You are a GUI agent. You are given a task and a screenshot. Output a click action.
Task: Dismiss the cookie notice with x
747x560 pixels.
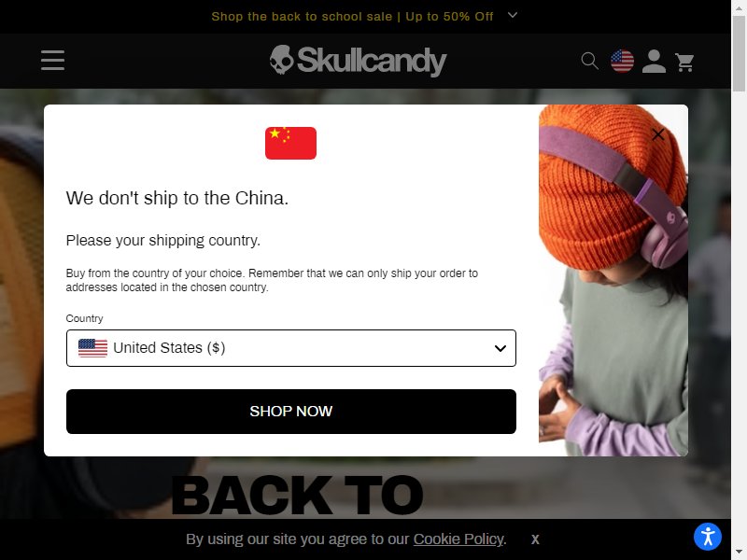(535, 539)
